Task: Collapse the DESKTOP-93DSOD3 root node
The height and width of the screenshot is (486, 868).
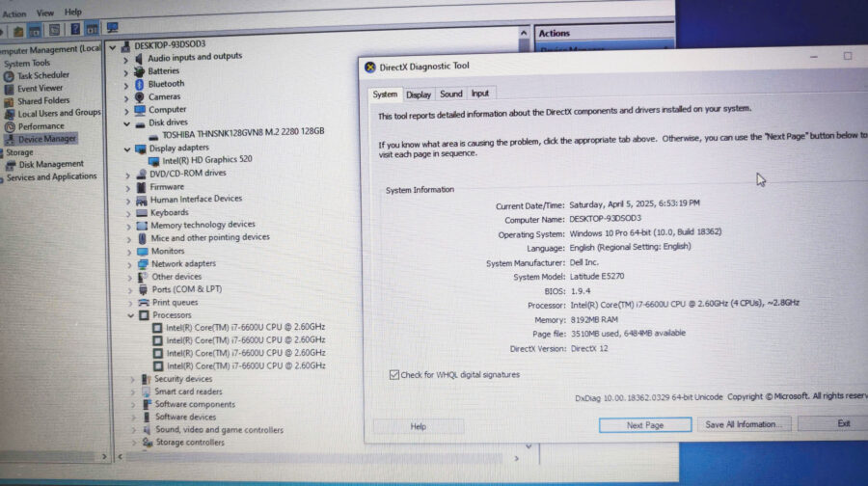Action: click(x=113, y=47)
